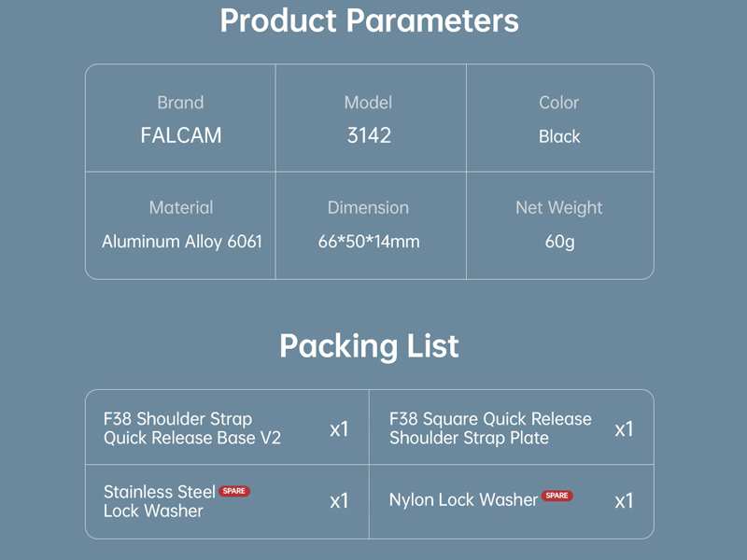
Task: Select the 66*50*14mm dimension value
Action: click(x=369, y=242)
